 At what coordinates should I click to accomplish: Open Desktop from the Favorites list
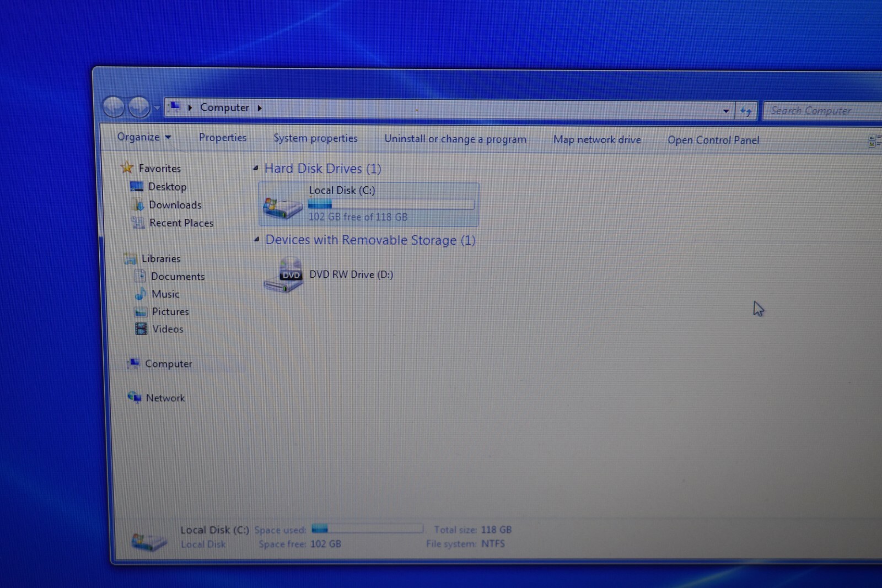click(167, 187)
